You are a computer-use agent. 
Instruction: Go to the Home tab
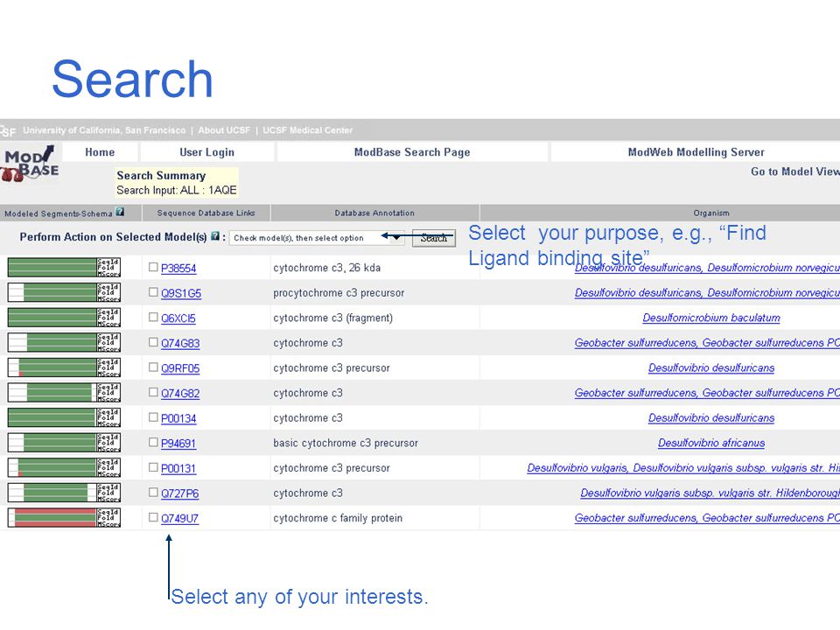click(x=100, y=152)
